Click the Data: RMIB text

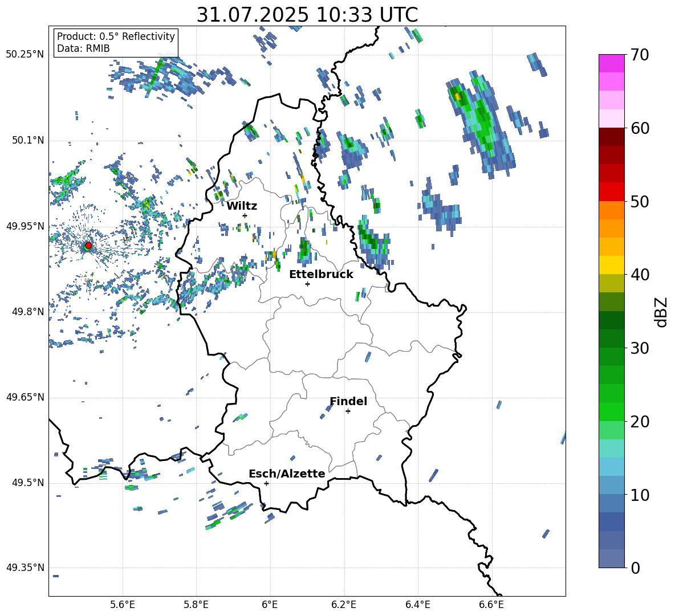[x=83, y=48]
